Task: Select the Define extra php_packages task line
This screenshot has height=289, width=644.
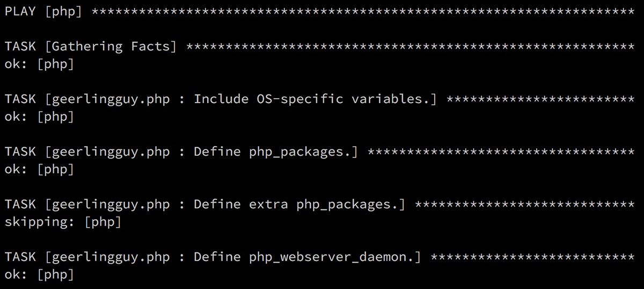Action: (x=320, y=205)
